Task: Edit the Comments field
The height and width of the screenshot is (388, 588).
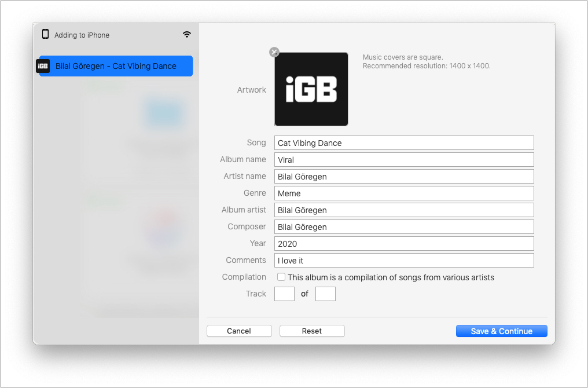Action: 404,261
